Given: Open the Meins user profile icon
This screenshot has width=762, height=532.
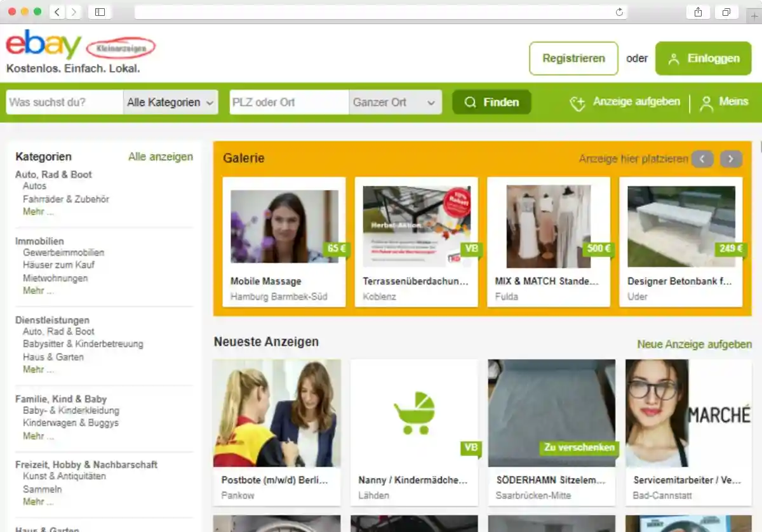Looking at the screenshot, I should click(x=706, y=103).
